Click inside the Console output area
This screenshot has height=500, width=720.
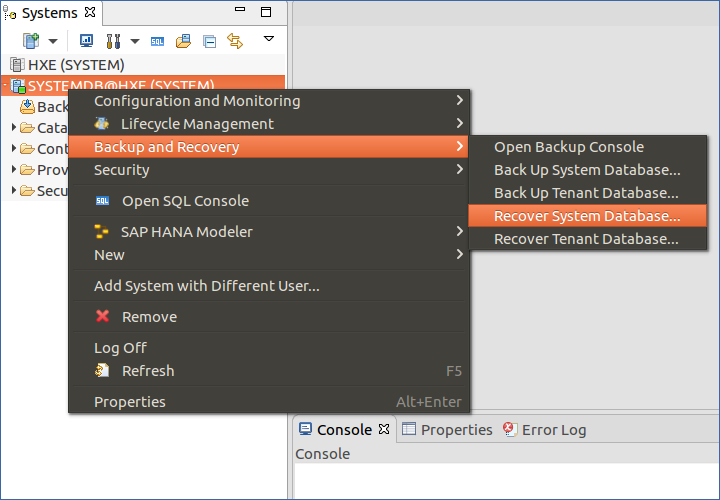(507, 481)
